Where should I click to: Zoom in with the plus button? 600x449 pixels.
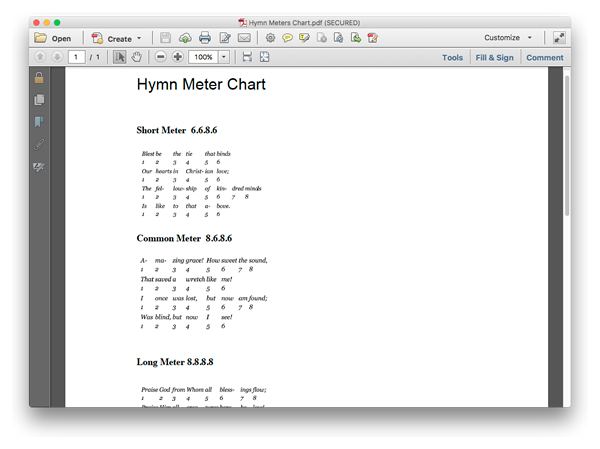pos(178,57)
